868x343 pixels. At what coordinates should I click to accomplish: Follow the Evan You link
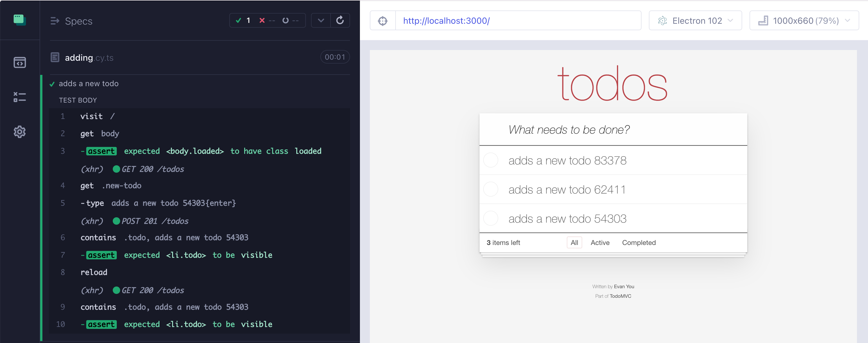pos(624,286)
